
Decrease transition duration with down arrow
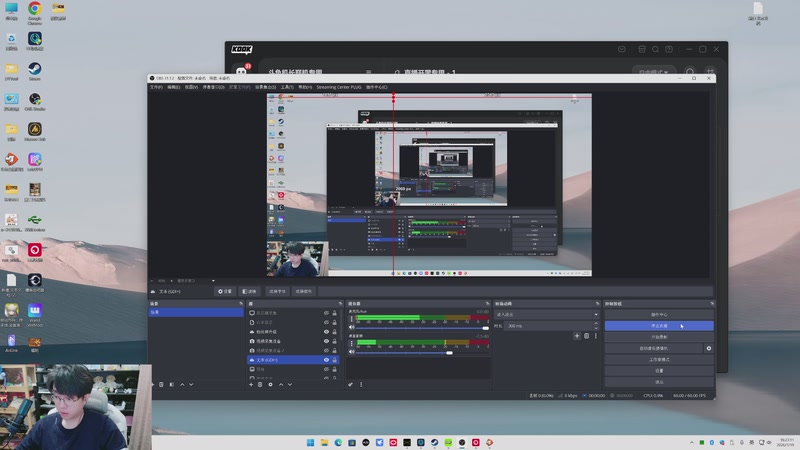[596, 328]
